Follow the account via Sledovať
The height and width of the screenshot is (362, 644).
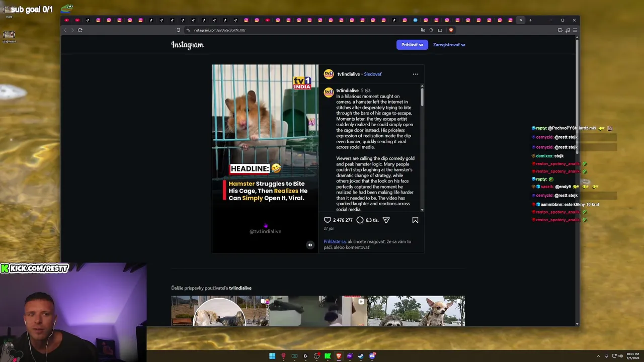point(373,74)
